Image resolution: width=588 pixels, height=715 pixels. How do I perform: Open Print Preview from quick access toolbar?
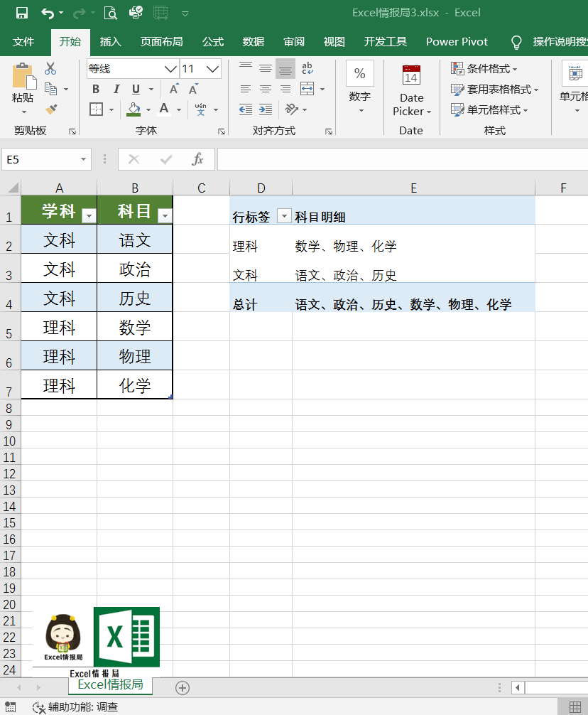(110, 13)
